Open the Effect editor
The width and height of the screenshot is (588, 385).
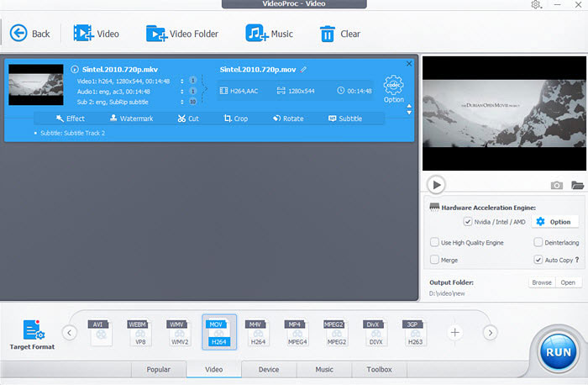70,119
